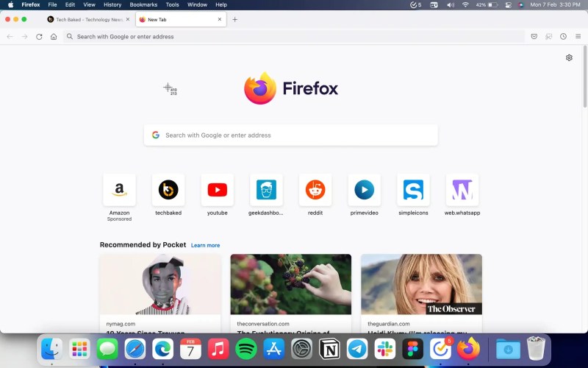Open the Firefox hamburger application menu

(x=578, y=36)
